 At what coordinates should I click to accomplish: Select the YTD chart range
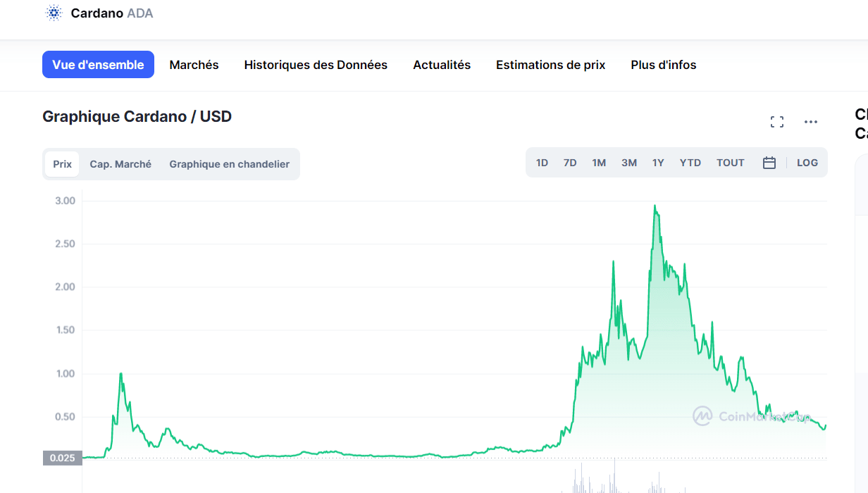[690, 163]
